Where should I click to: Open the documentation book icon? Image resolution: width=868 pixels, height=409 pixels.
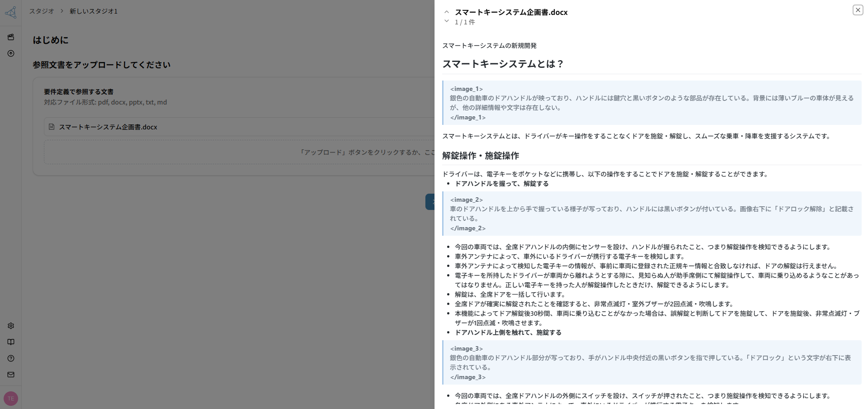pyautogui.click(x=10, y=342)
